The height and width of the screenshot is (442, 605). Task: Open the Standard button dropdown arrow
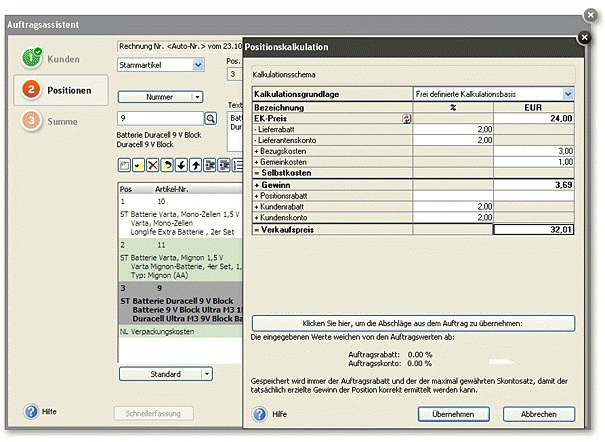tap(207, 374)
